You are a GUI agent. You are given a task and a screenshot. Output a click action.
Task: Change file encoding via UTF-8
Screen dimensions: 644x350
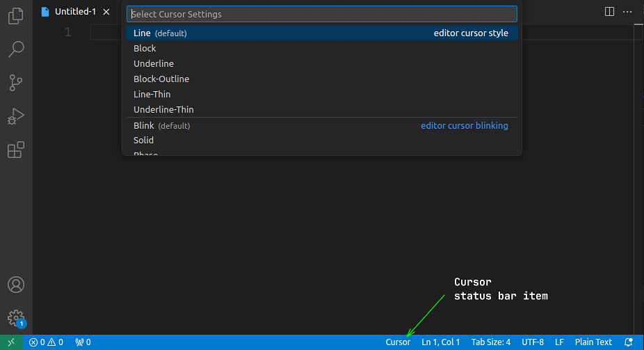pos(533,342)
